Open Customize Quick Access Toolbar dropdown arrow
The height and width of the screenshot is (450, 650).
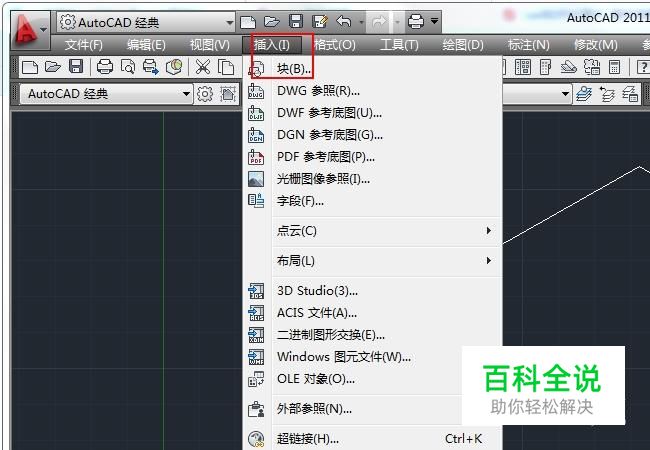click(x=434, y=20)
